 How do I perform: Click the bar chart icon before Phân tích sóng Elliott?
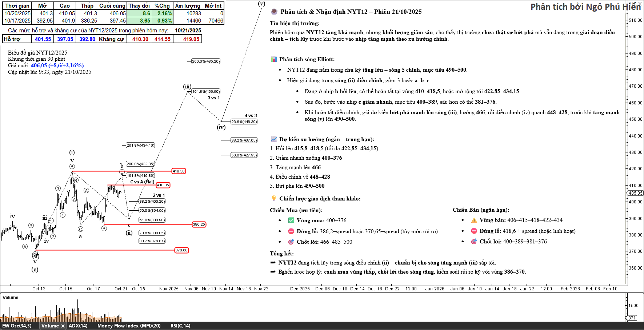click(x=273, y=59)
